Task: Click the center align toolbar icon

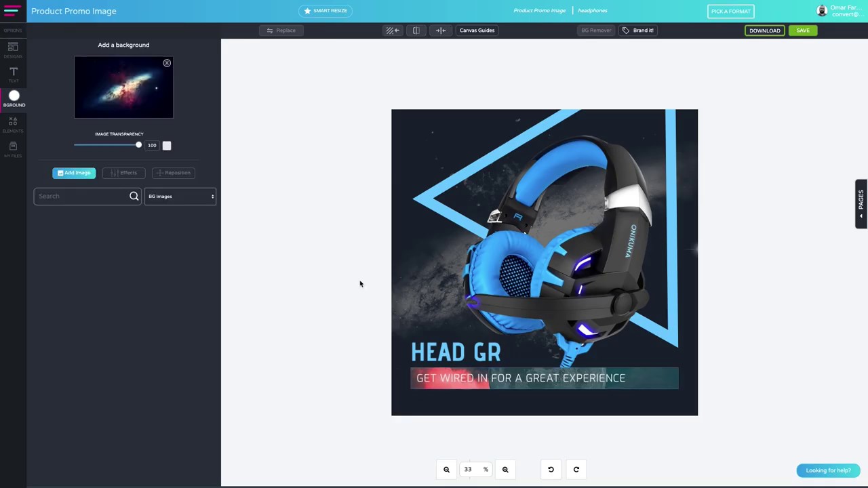Action: [441, 30]
